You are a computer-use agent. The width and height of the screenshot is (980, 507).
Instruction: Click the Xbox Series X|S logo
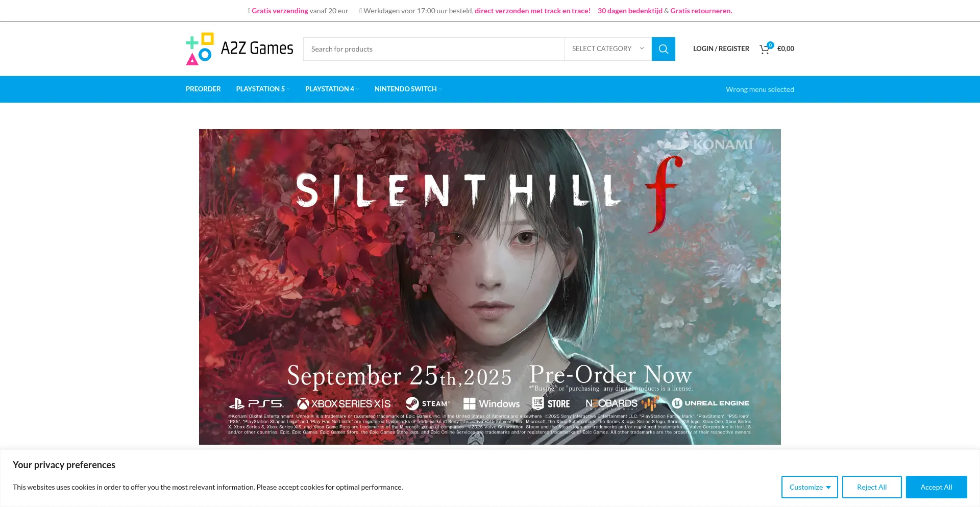coord(344,404)
